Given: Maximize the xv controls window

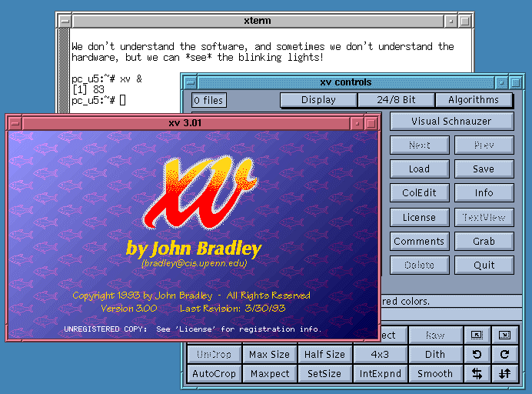Looking at the screenshot, I should click(x=516, y=82).
